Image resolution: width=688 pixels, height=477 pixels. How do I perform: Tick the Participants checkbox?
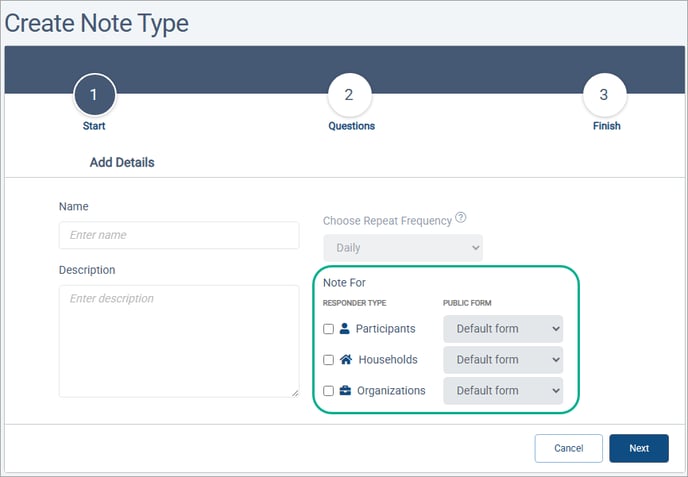tap(329, 329)
